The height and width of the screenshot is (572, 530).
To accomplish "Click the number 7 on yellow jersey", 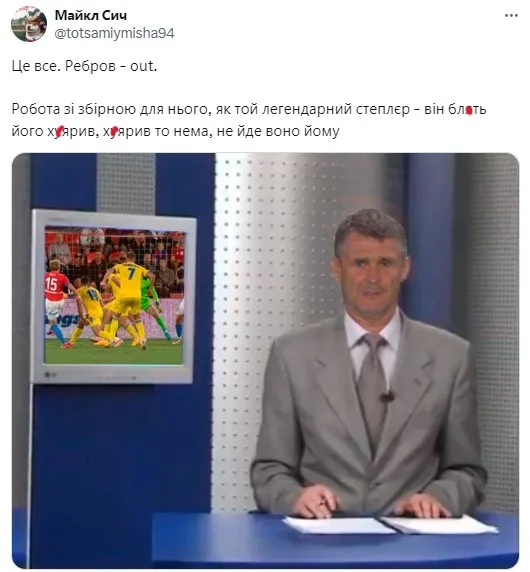I will pyautogui.click(x=132, y=273).
